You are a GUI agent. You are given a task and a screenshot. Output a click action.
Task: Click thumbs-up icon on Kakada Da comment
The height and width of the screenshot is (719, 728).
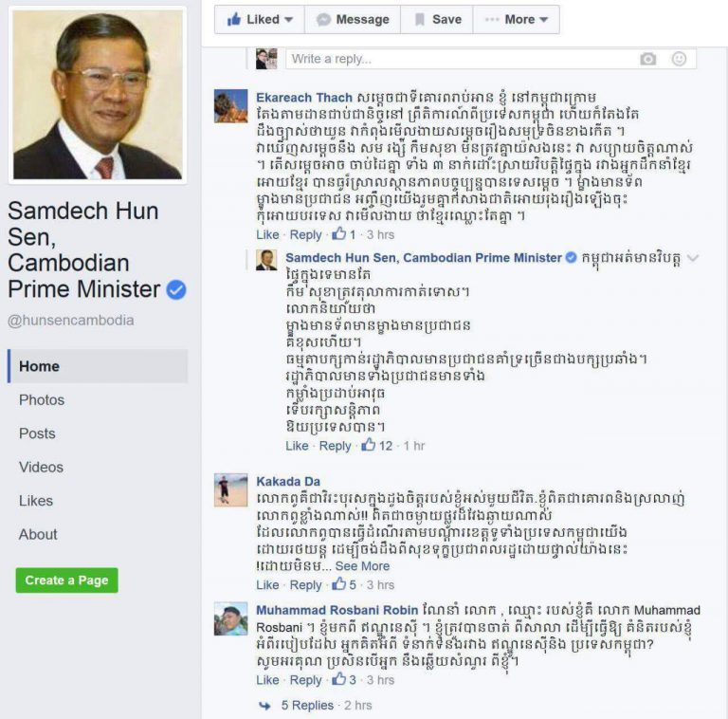point(339,584)
